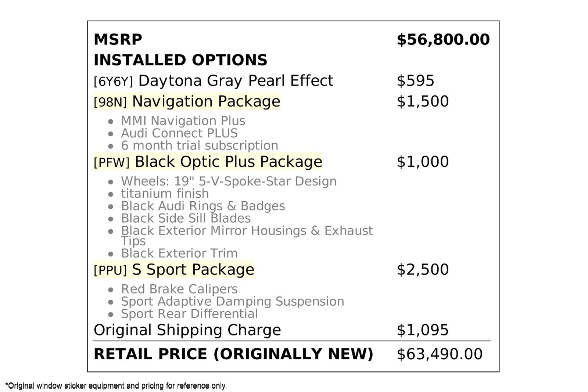Click the $1,500 Navigation Package price
Viewport: 588px width, 392px height.
click(x=423, y=101)
